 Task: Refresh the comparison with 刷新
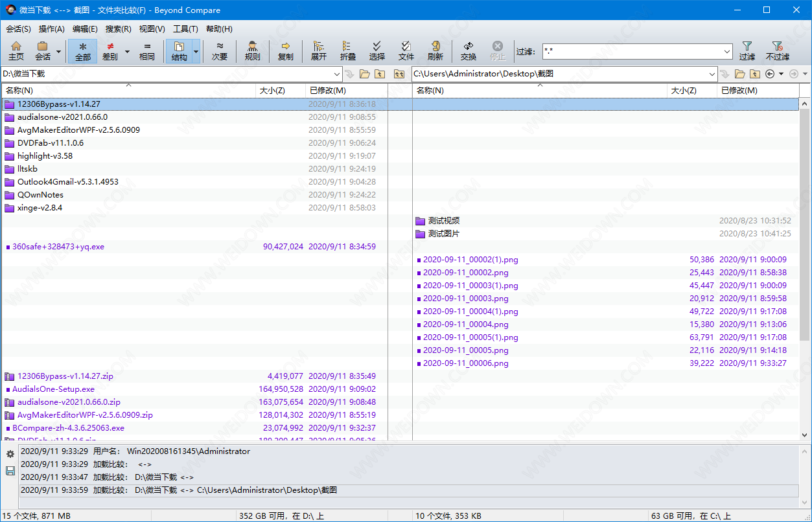coord(435,51)
